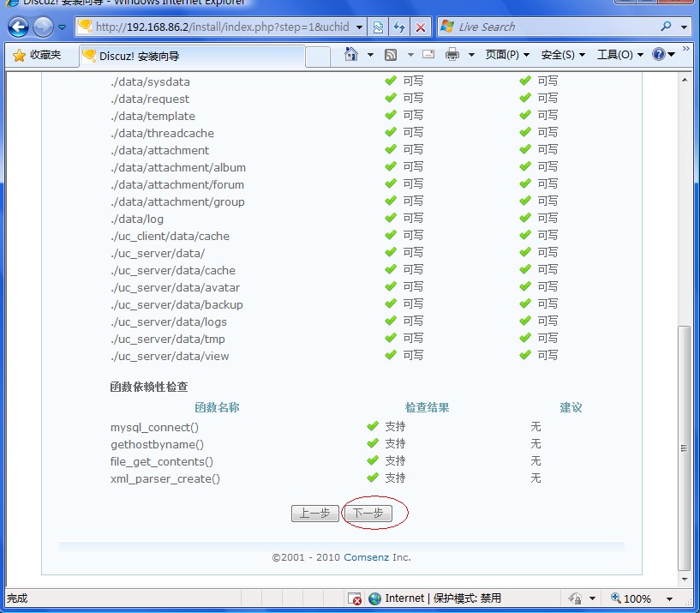This screenshot has height=613, width=700.
Task: Click the 上一步 button
Action: point(314,513)
